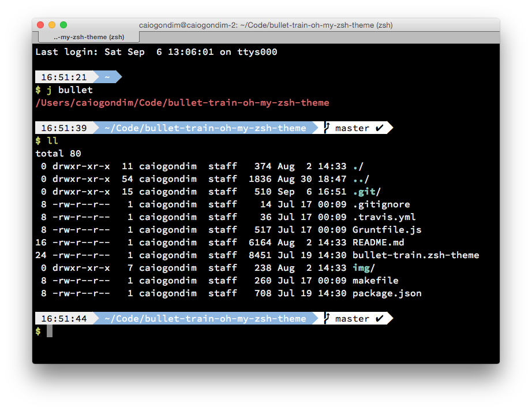Screen dimensions: 532x410
Task: Click the blue home '~' prompt segment
Action: click(107, 77)
